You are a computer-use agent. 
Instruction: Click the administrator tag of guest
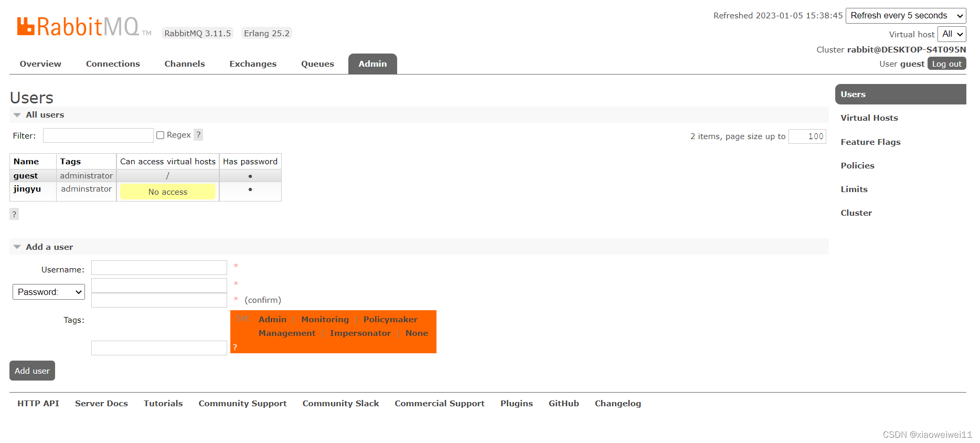point(87,176)
